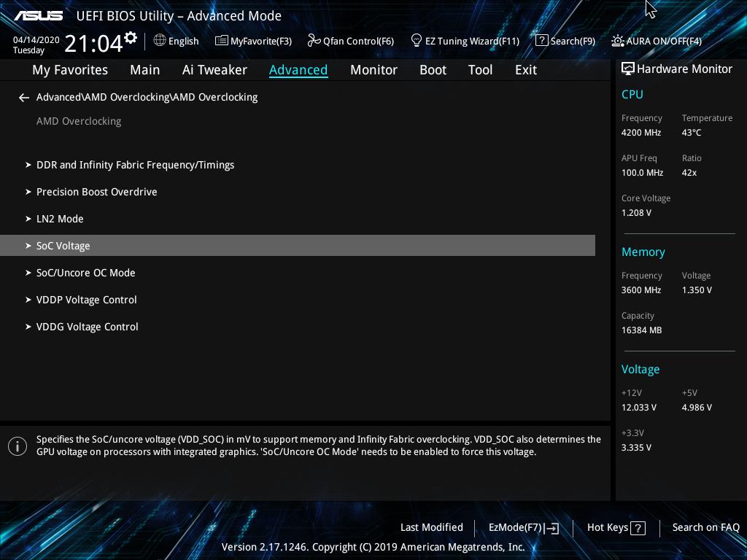
Task: Click the Hardware Monitor title text
Action: (x=684, y=69)
